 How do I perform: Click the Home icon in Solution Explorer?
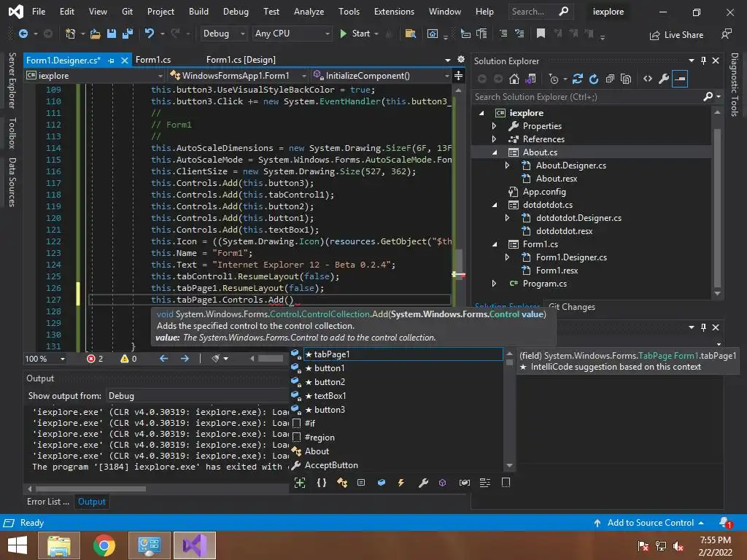514,79
